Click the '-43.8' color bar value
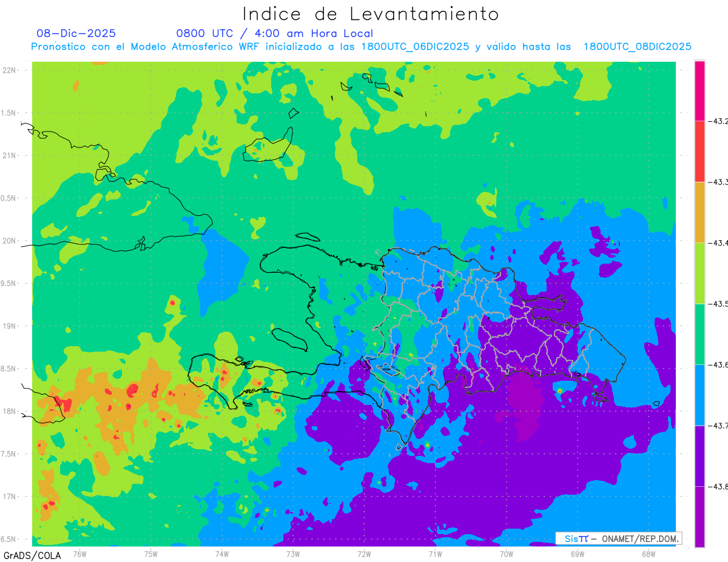Image resolution: width=728 pixels, height=562 pixels. (x=718, y=486)
